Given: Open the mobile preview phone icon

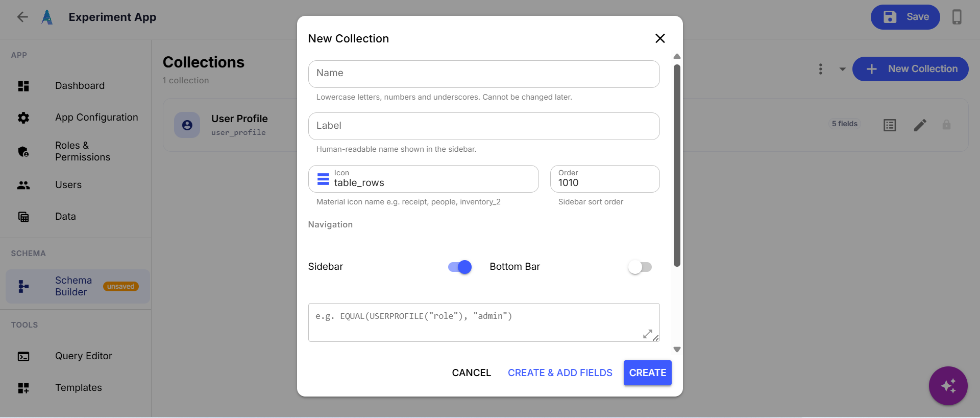Looking at the screenshot, I should (957, 17).
